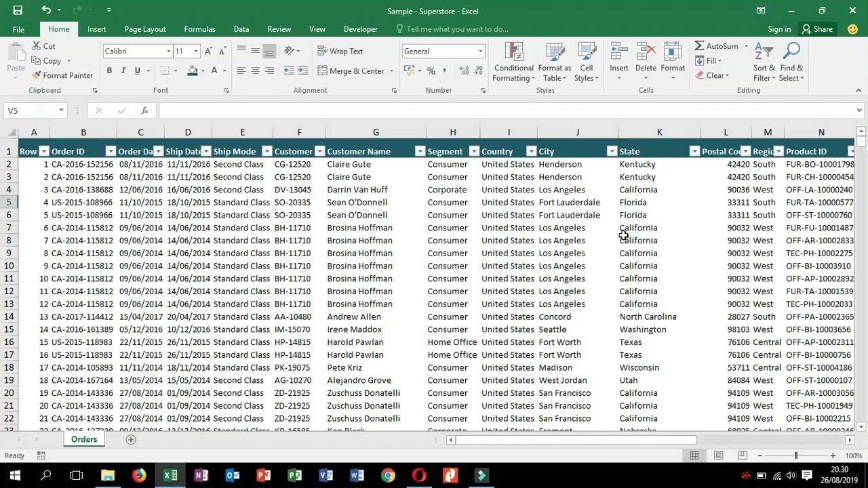Switch to the Insert ribbon tab
This screenshot has width=868, height=488.
pyautogui.click(x=96, y=29)
